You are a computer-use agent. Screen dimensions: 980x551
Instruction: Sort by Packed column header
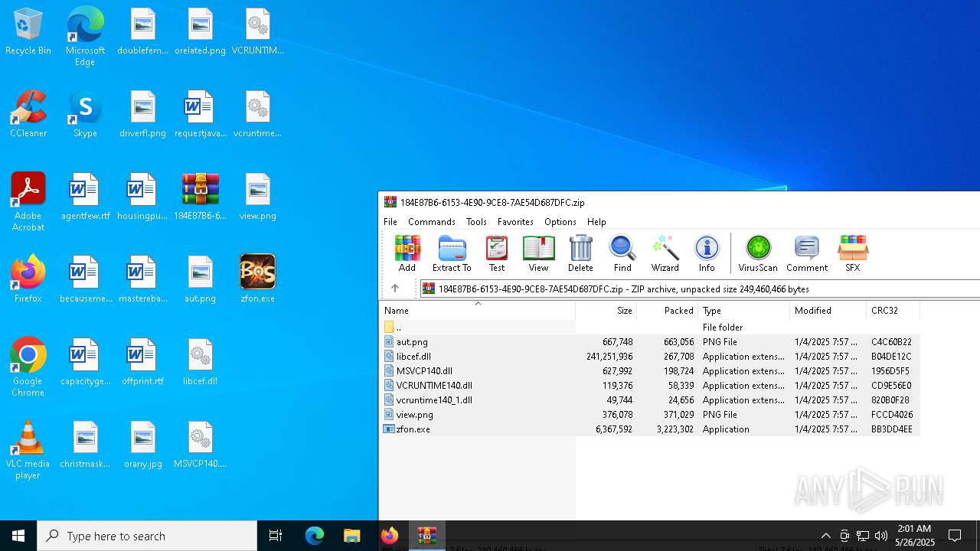667,310
